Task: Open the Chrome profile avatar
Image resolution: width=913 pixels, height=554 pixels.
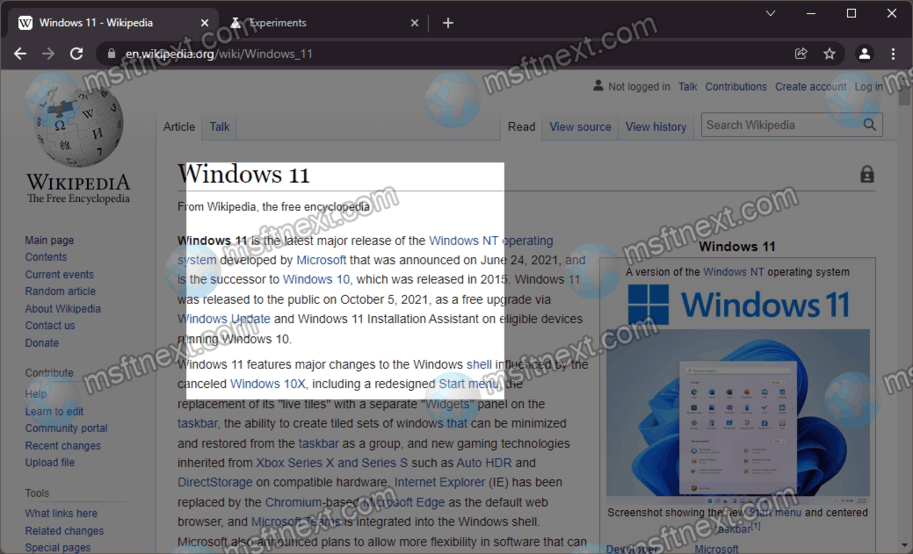Action: 865,54
